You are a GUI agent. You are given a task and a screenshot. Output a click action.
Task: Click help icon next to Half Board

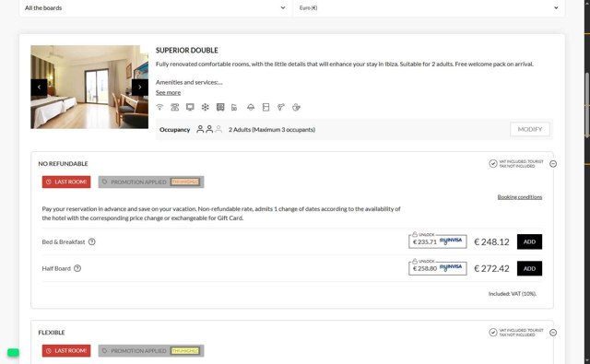tap(77, 268)
